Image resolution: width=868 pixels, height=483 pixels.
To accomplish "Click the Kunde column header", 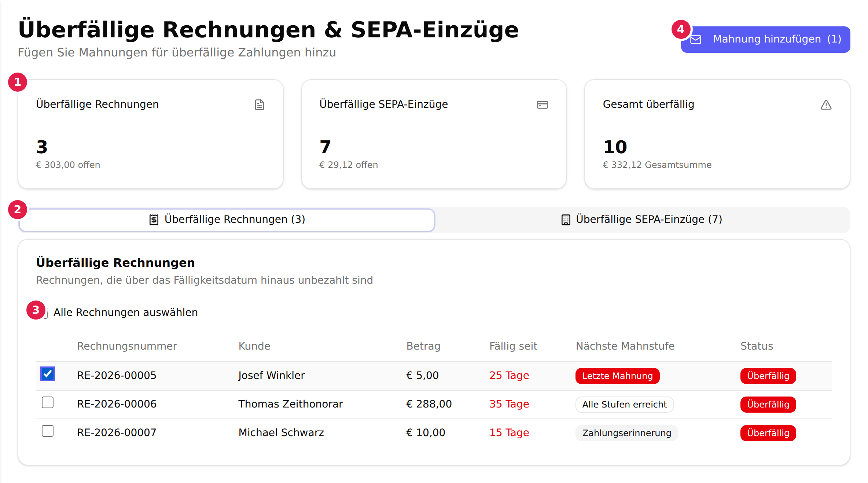I will coord(254,346).
